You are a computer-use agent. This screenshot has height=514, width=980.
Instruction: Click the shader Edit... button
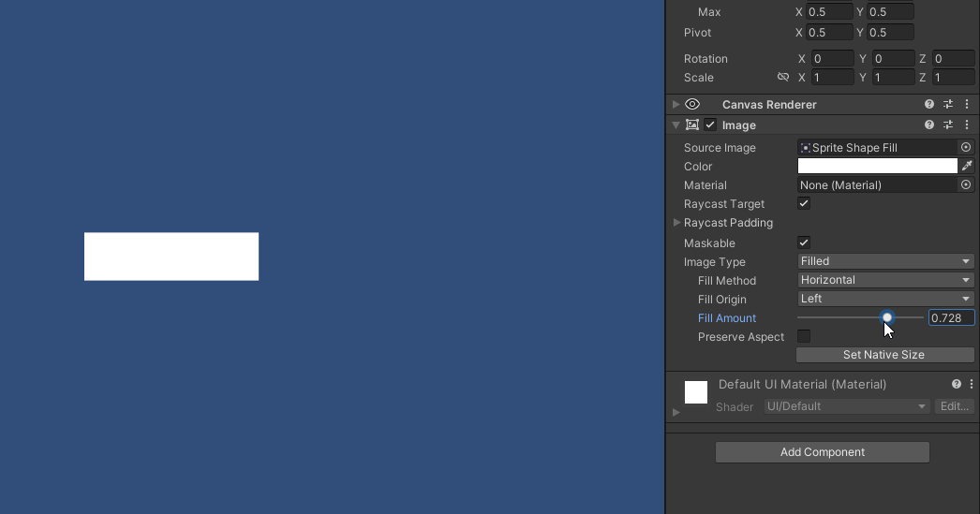tap(955, 406)
